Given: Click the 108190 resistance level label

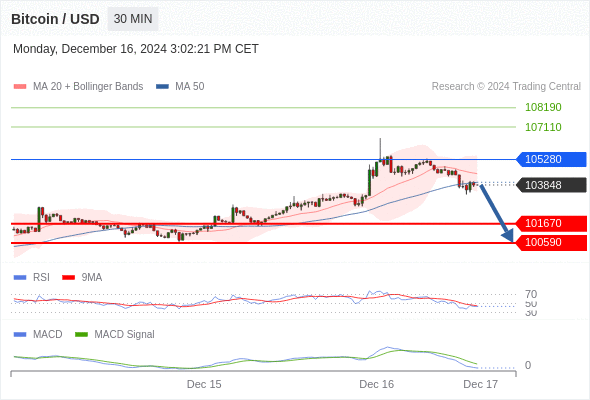Looking at the screenshot, I should [543, 107].
